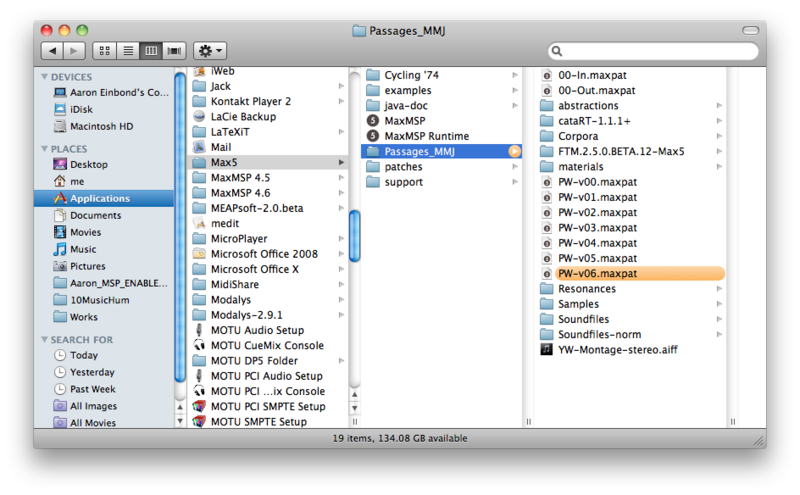Select the 00-In.maxpat file
The image size is (800, 495).
point(584,75)
